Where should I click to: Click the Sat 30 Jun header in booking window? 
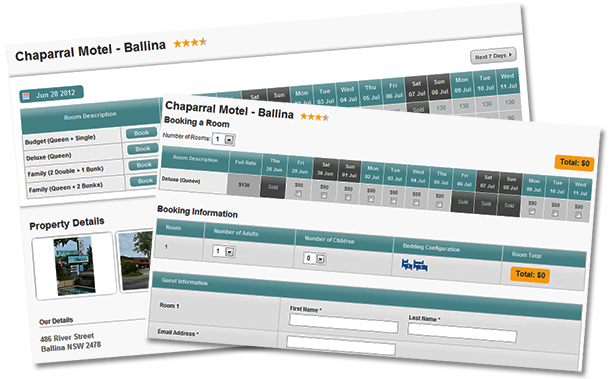point(325,169)
